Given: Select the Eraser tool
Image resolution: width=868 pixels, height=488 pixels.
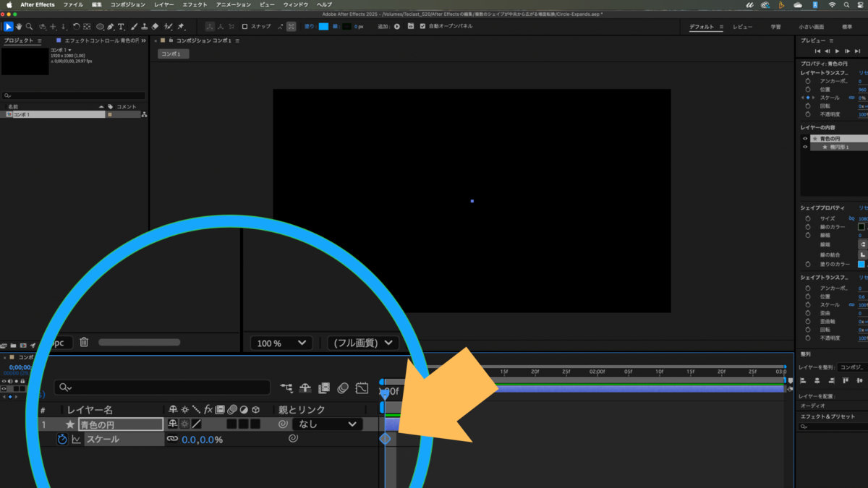Looking at the screenshot, I should pos(156,27).
